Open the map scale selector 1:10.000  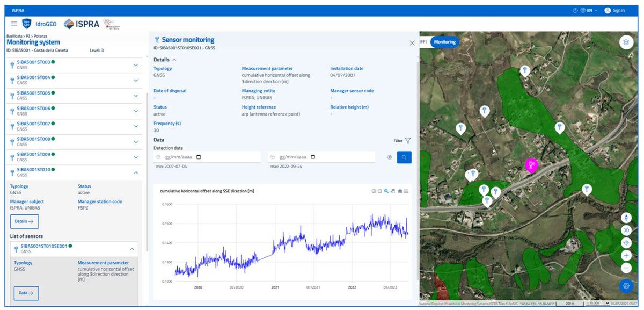596,302
